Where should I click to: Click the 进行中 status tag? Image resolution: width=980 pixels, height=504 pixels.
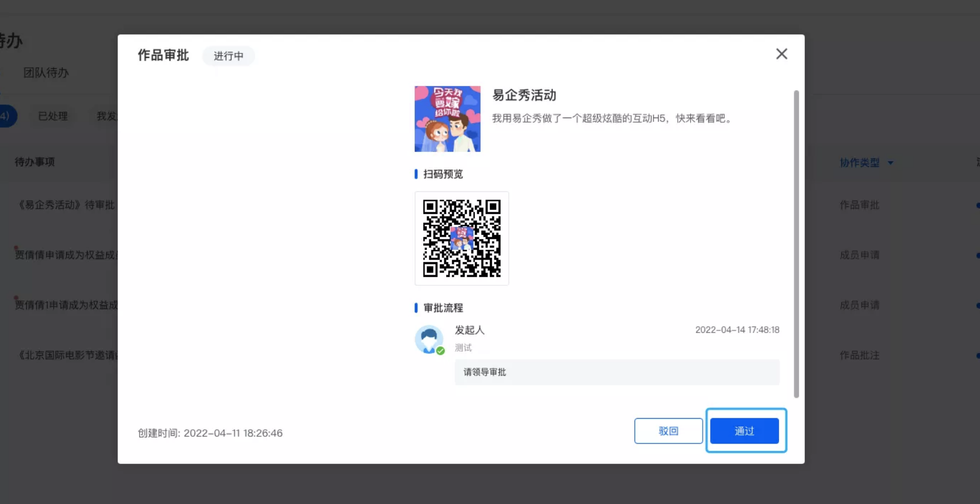[228, 56]
